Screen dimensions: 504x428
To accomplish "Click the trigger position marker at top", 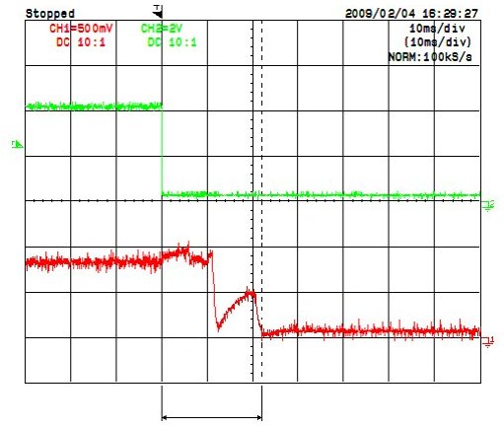I will point(158,12).
